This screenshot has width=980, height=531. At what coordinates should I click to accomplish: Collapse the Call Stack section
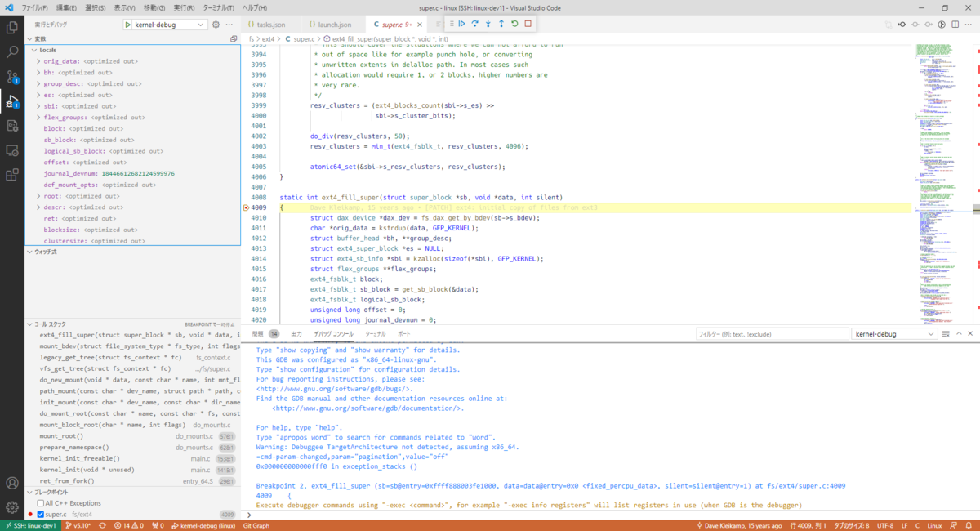click(x=132, y=324)
